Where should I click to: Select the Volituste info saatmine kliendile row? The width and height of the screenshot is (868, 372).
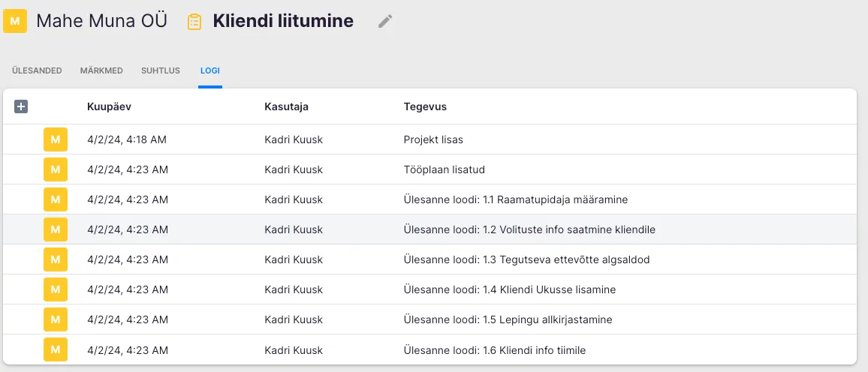click(x=529, y=229)
